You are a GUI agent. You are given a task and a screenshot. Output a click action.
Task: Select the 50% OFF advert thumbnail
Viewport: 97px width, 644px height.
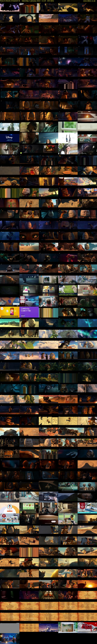tap(87, 508)
